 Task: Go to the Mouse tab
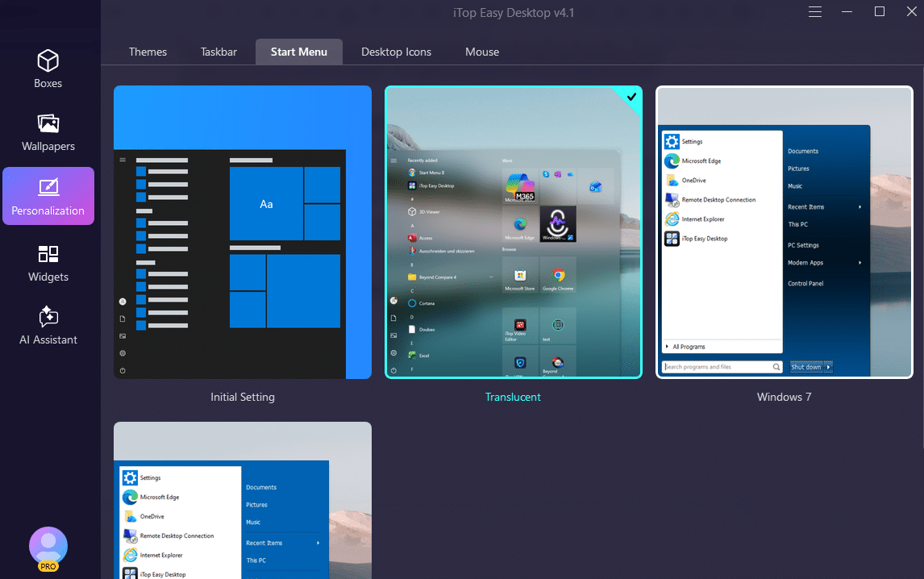pos(482,52)
